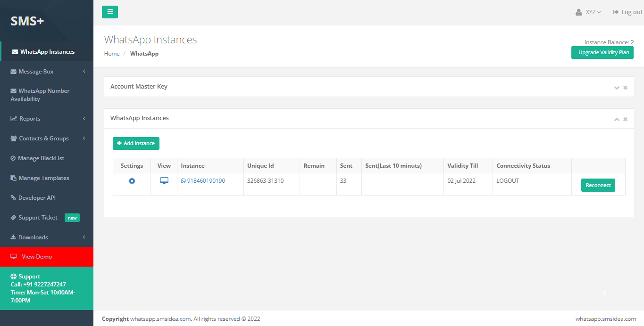Close the WhatsApp Instances panel

pyautogui.click(x=625, y=119)
